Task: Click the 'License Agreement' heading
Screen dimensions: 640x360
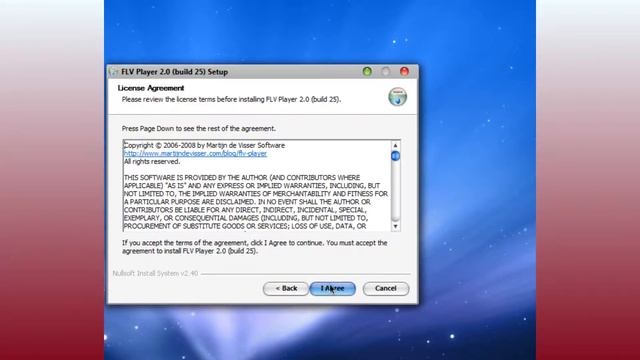Action: 151,88
